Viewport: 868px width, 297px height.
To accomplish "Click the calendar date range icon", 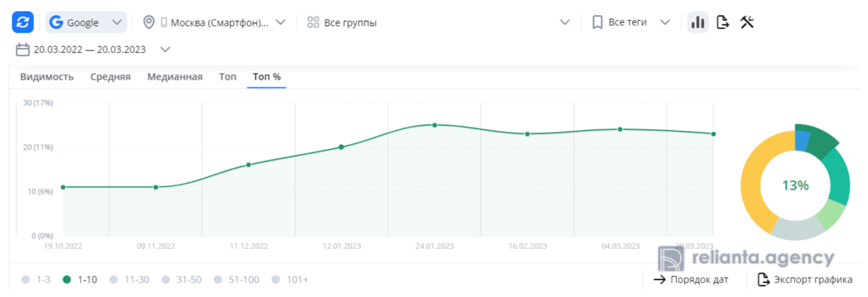I will (23, 49).
